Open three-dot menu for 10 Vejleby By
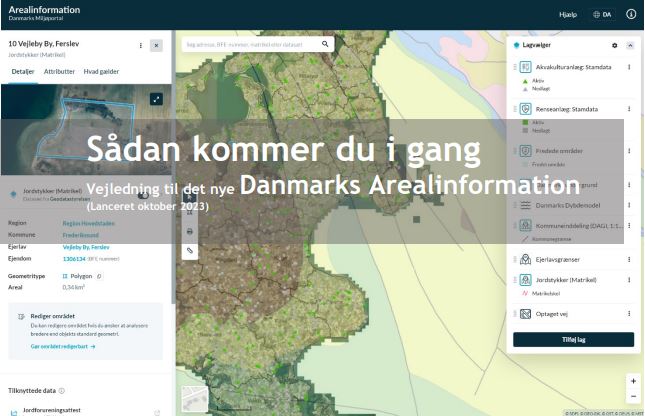Image resolution: width=645 pixels, height=416 pixels. point(141,45)
